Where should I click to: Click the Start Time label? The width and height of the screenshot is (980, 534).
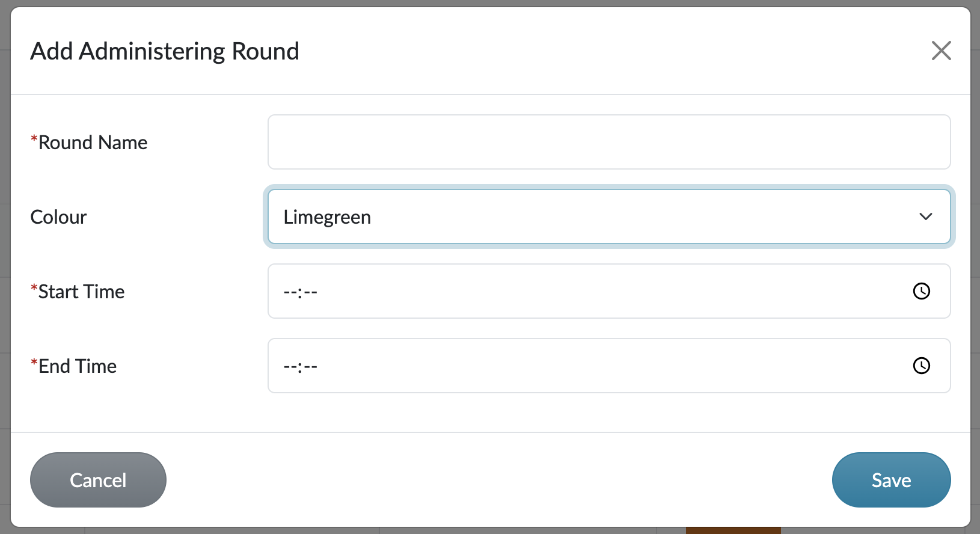point(81,292)
